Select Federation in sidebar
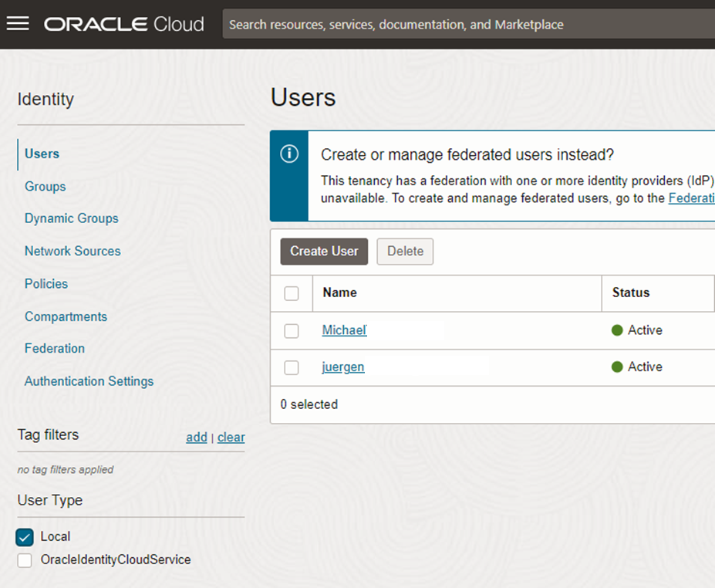The image size is (715, 588). pos(55,349)
